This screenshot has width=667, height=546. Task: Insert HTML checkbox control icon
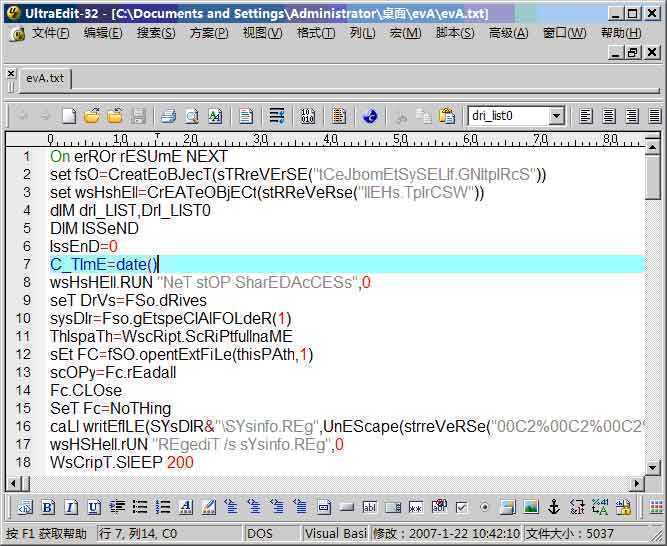point(462,507)
